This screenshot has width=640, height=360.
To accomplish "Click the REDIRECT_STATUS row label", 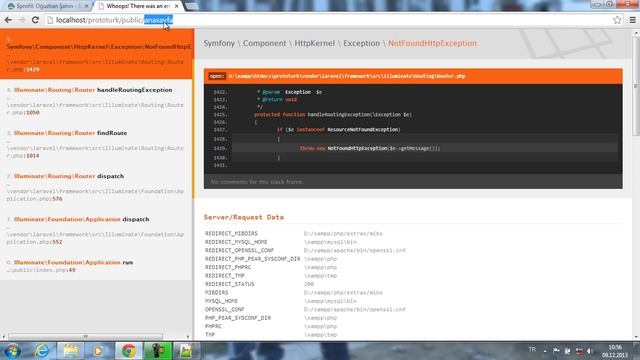I will [229, 284].
